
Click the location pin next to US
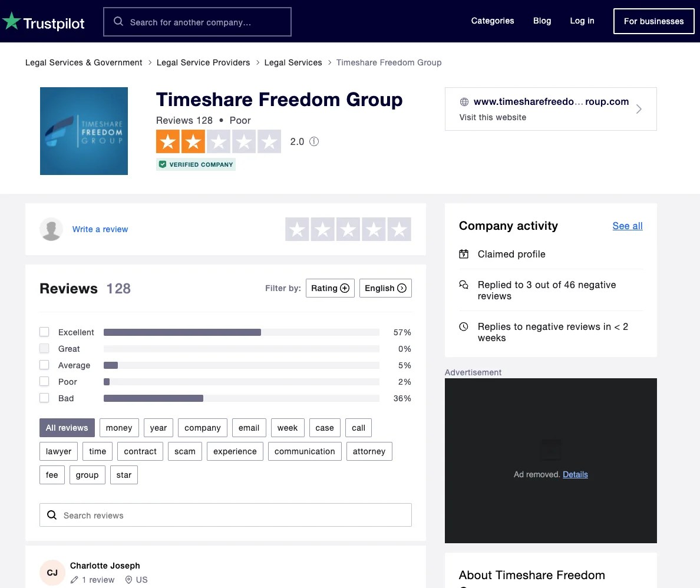tap(128, 580)
